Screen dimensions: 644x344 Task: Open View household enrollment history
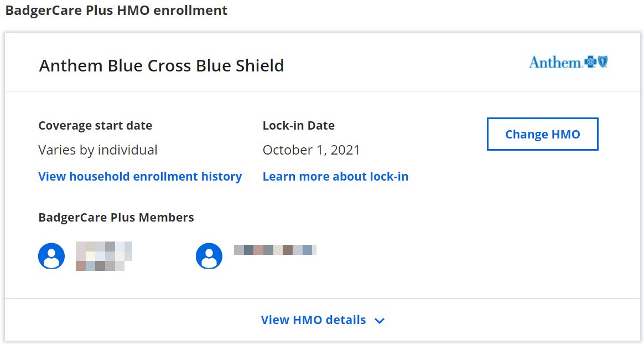(140, 177)
